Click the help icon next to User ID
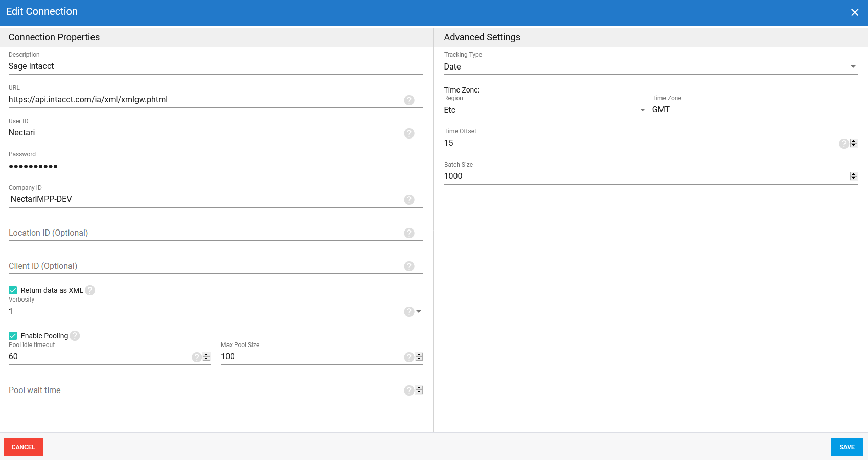Image resolution: width=868 pixels, height=460 pixels. pos(409,133)
